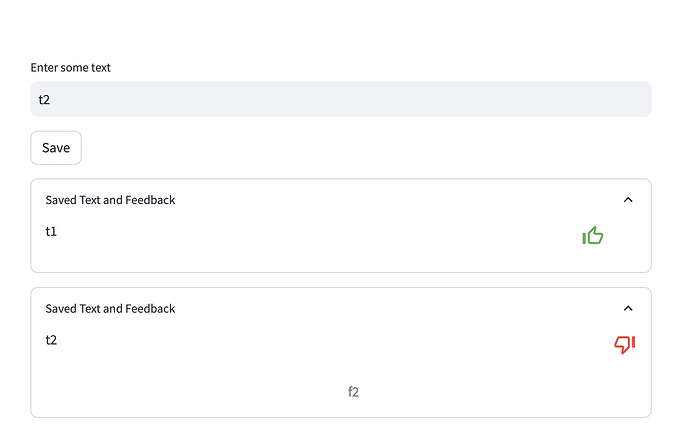Select the dislike icon in the t2 panel

click(625, 345)
